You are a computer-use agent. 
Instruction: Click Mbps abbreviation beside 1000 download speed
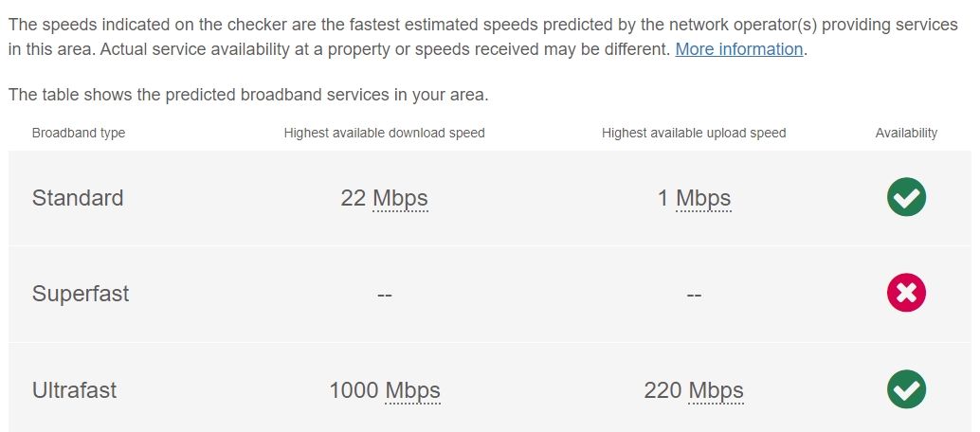412,390
